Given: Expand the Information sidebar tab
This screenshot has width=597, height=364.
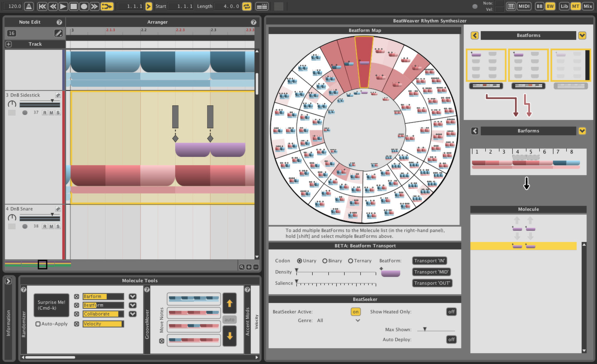Looking at the screenshot, I should [8, 281].
